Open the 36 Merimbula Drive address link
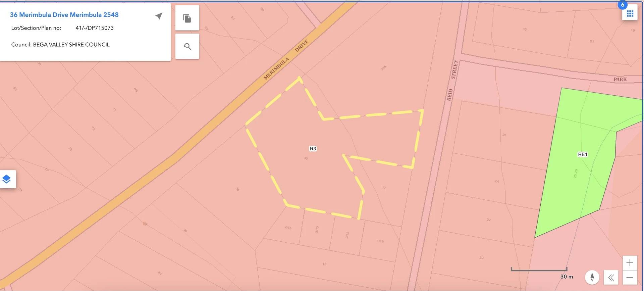The image size is (644, 291). (x=64, y=15)
